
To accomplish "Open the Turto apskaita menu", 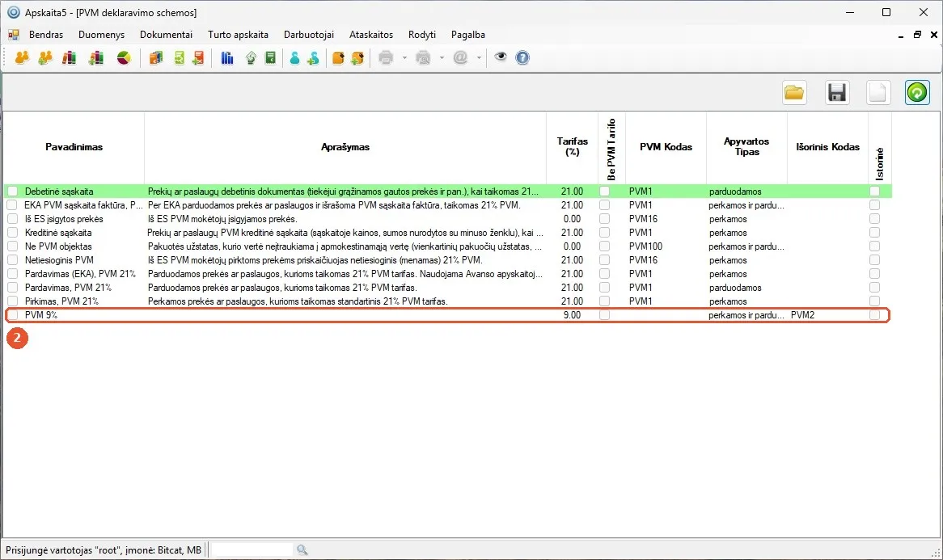I will (x=238, y=35).
